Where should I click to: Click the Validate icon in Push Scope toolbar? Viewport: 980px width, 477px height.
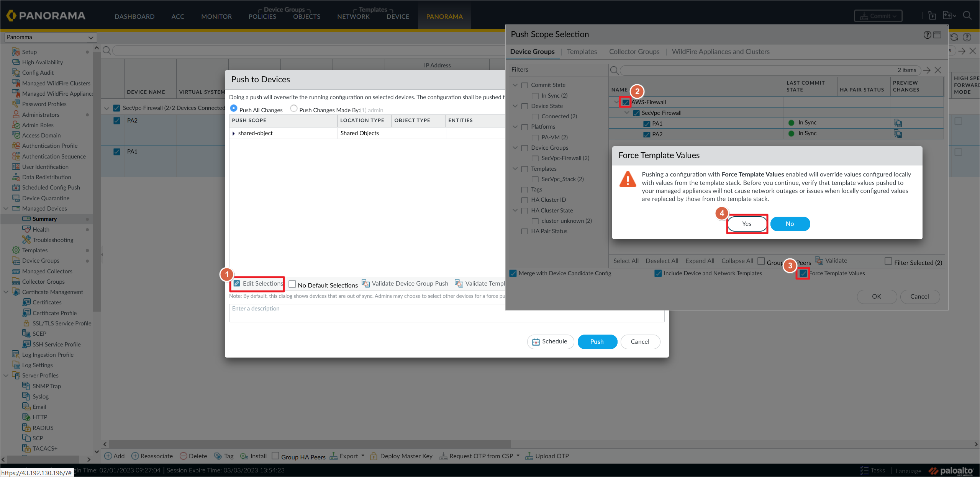tap(831, 261)
